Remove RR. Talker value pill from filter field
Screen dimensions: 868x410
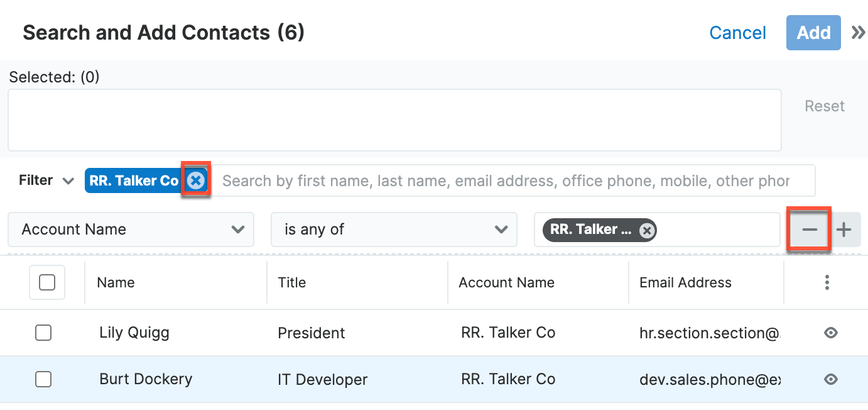(647, 230)
